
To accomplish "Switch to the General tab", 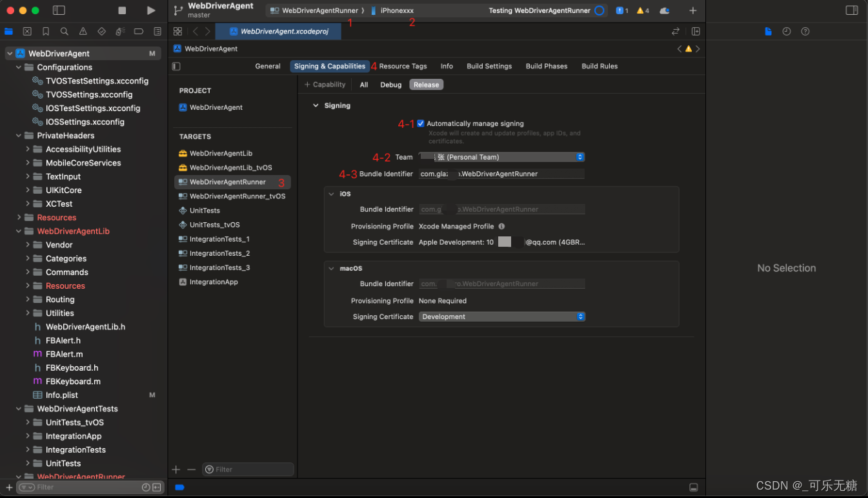I will pos(268,66).
